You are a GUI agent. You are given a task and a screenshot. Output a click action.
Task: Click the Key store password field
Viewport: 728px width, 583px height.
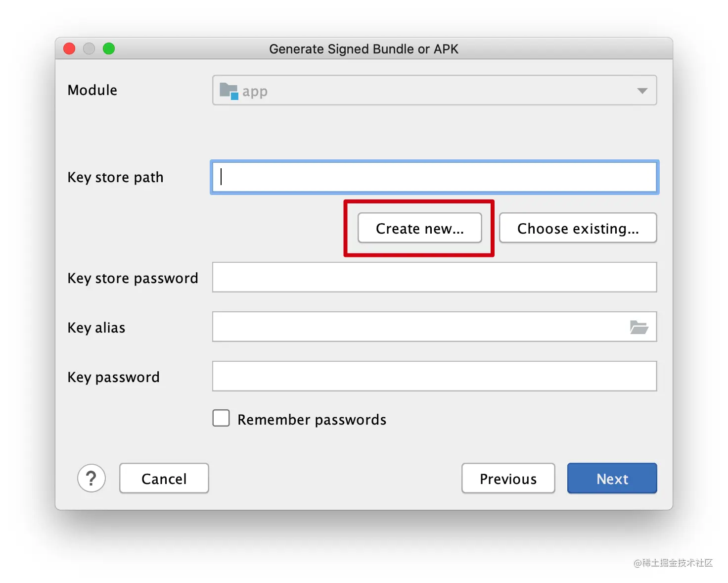click(435, 277)
